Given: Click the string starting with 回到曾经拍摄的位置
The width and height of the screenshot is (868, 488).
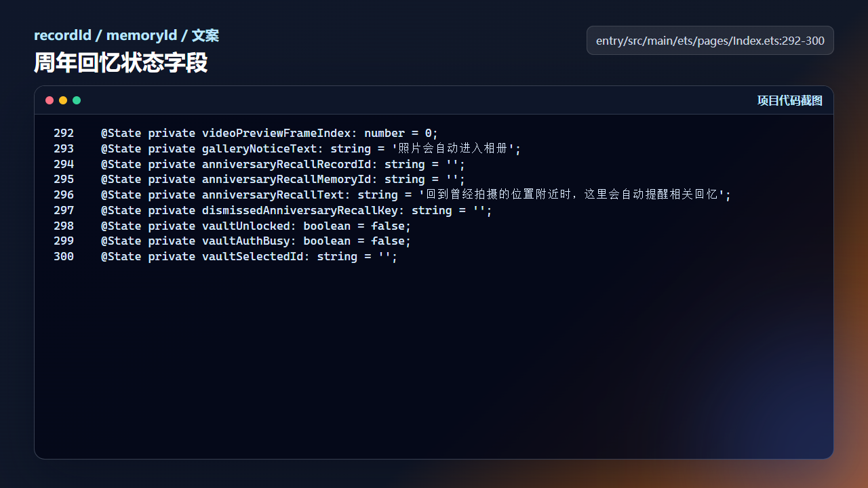Looking at the screenshot, I should (571, 195).
